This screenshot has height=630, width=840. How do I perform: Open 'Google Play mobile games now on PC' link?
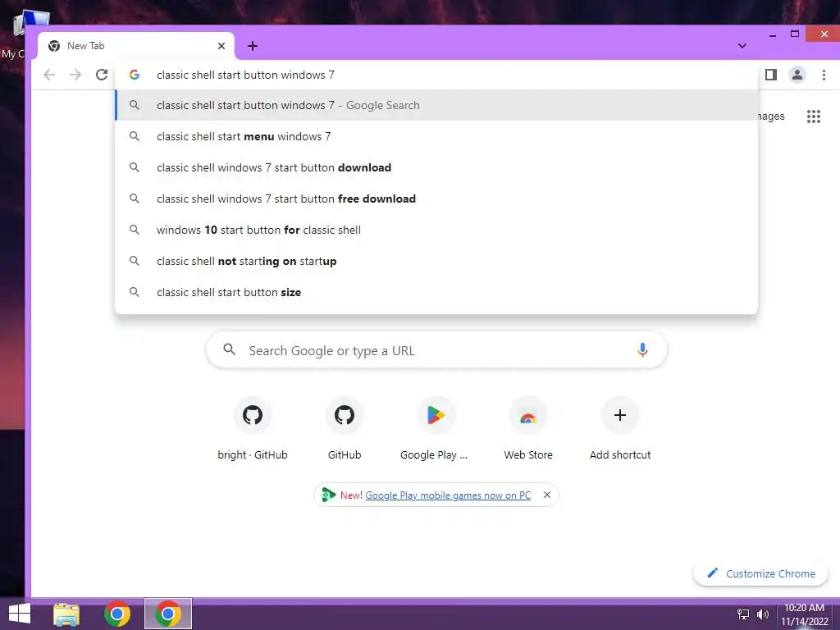[448, 495]
